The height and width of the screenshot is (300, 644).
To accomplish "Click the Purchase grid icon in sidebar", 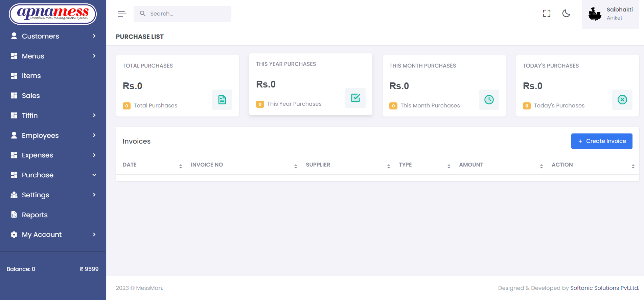I will coord(14,175).
